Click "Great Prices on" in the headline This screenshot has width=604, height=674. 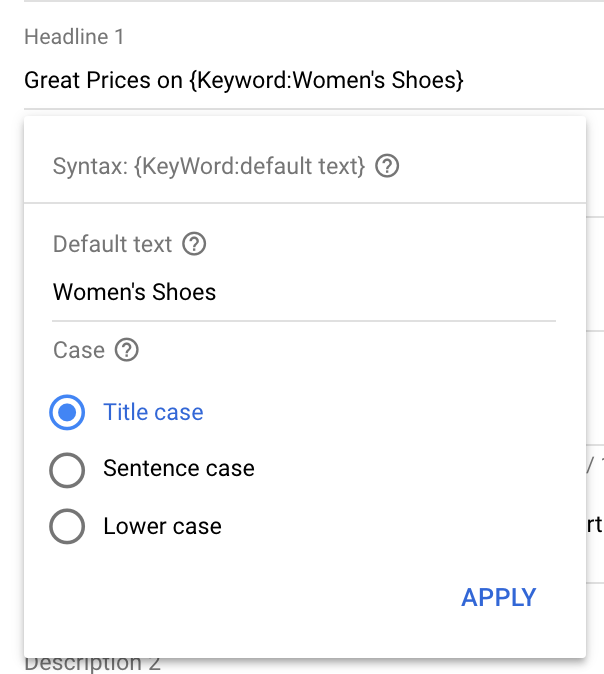click(102, 80)
